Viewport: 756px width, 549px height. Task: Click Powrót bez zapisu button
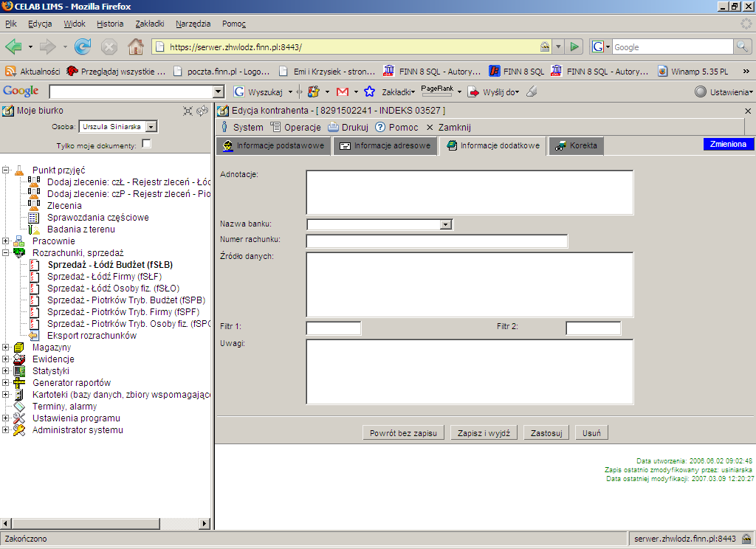tap(404, 433)
